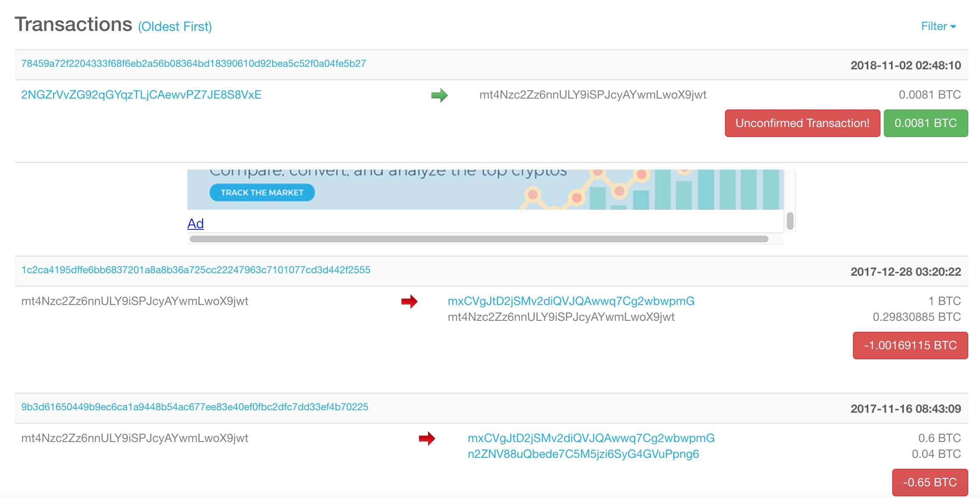The image size is (980, 498).
Task: Click the ad's horizontal scrollbar
Action: pos(479,239)
